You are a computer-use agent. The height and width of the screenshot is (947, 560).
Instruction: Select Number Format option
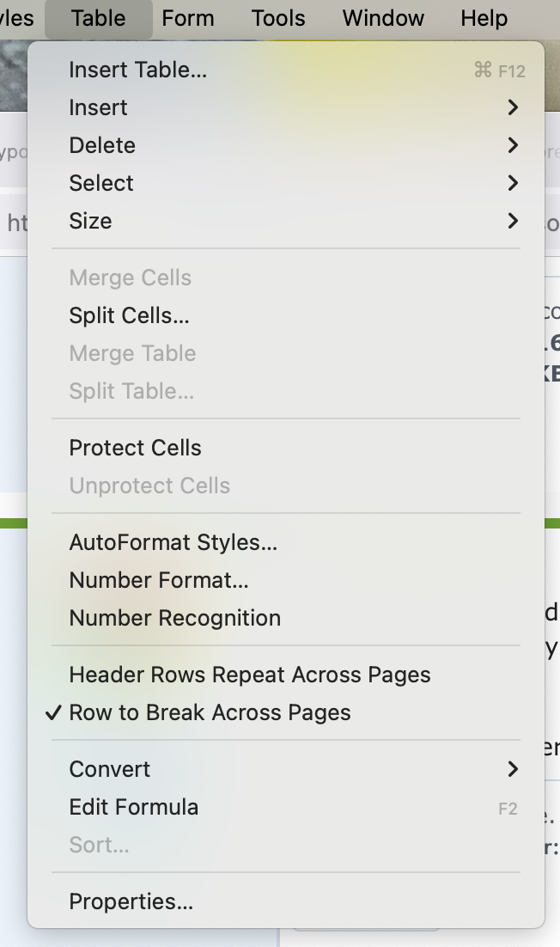pyautogui.click(x=159, y=580)
